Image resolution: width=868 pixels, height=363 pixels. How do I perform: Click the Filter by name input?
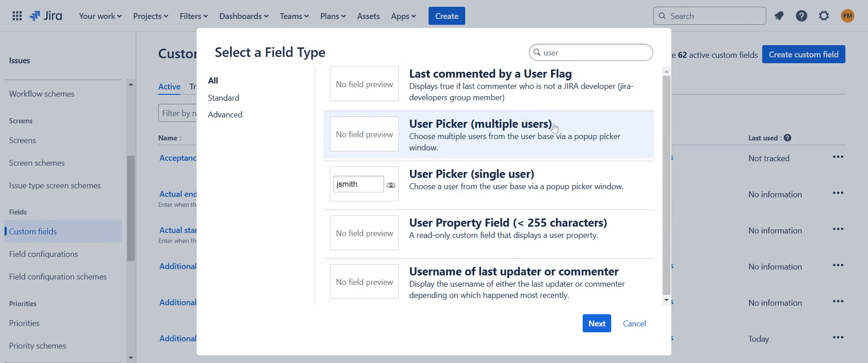tap(178, 113)
